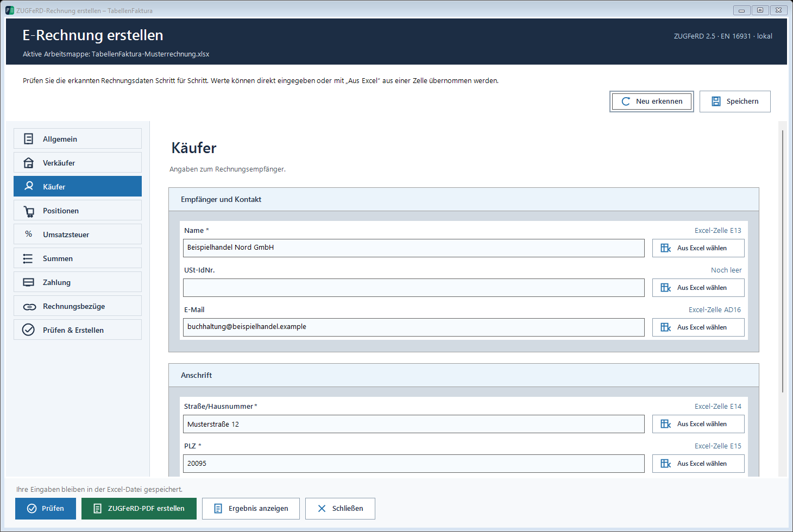
Task: Click Aus Excel wählen for PLZ
Action: pos(698,464)
